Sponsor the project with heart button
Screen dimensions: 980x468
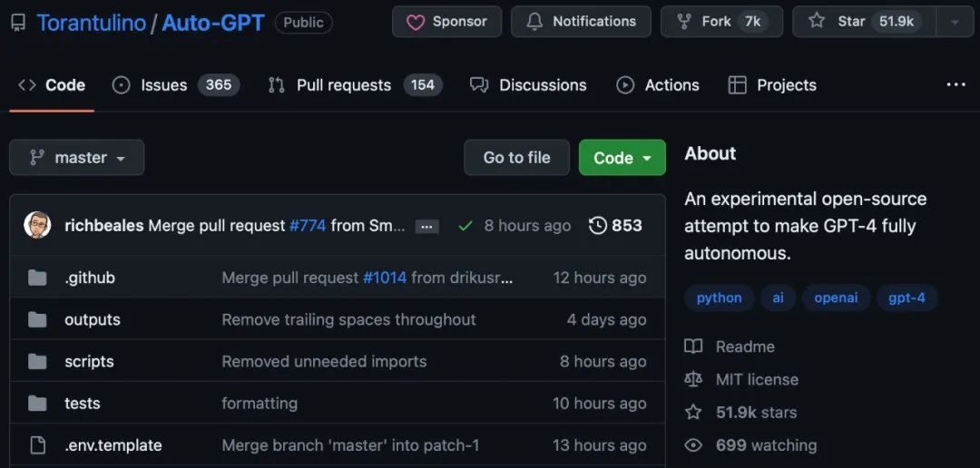446,22
